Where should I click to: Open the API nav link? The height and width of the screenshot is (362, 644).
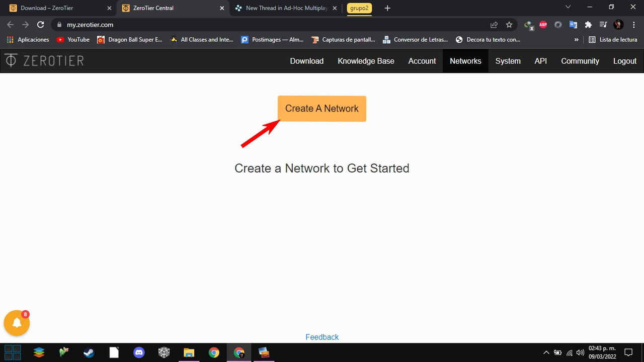[541, 61]
